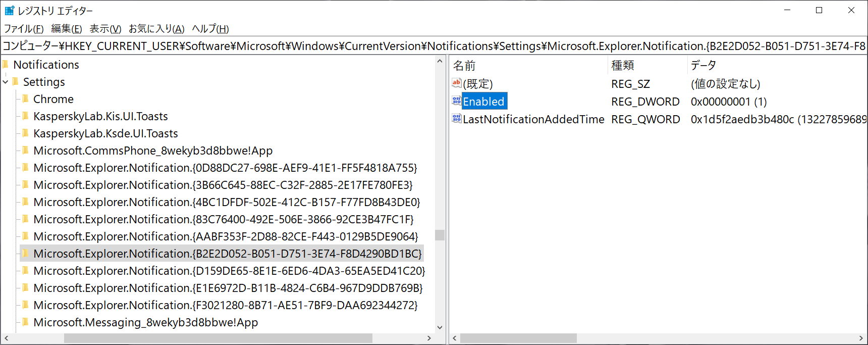This screenshot has width=868, height=345.
Task: Click values pane horizontal scrollbar right arrow
Action: (861, 338)
